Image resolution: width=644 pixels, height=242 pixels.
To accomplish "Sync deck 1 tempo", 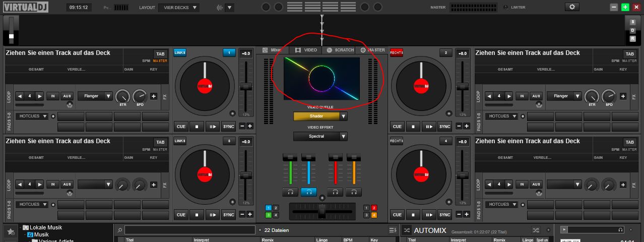I will pyautogui.click(x=229, y=127).
